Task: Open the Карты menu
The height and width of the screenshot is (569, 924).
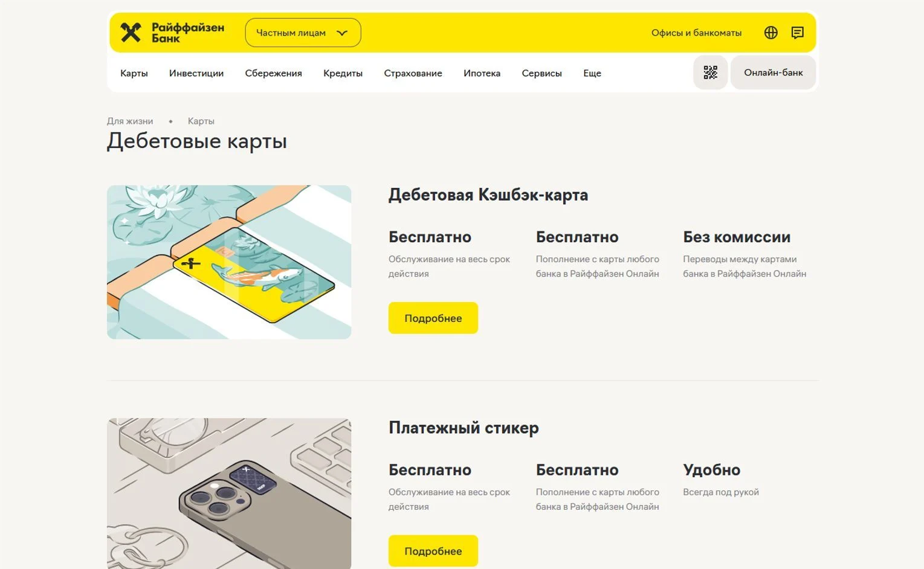Action: click(134, 73)
